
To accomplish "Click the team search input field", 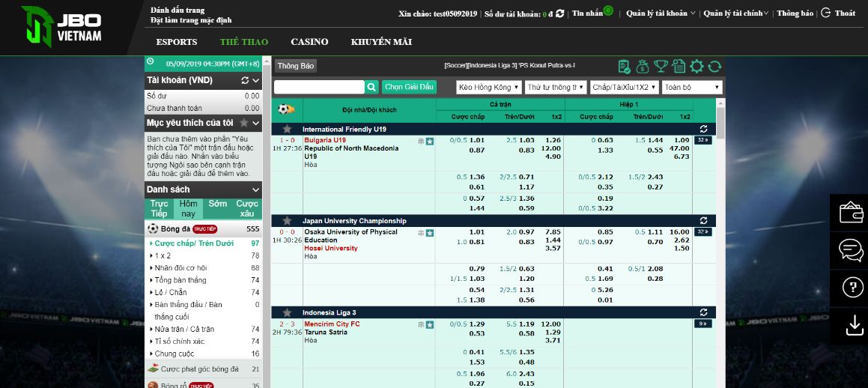I will coord(319,87).
